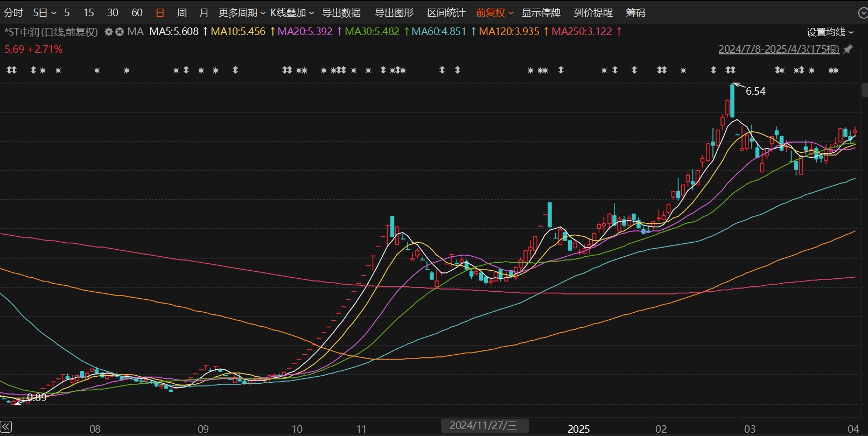Remove MA indicator with the X icon
Viewport: 868px width, 436px height.
pos(120,32)
